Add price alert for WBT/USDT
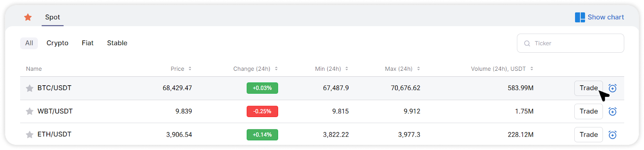Viewport: 644px width, 150px height. [x=612, y=111]
